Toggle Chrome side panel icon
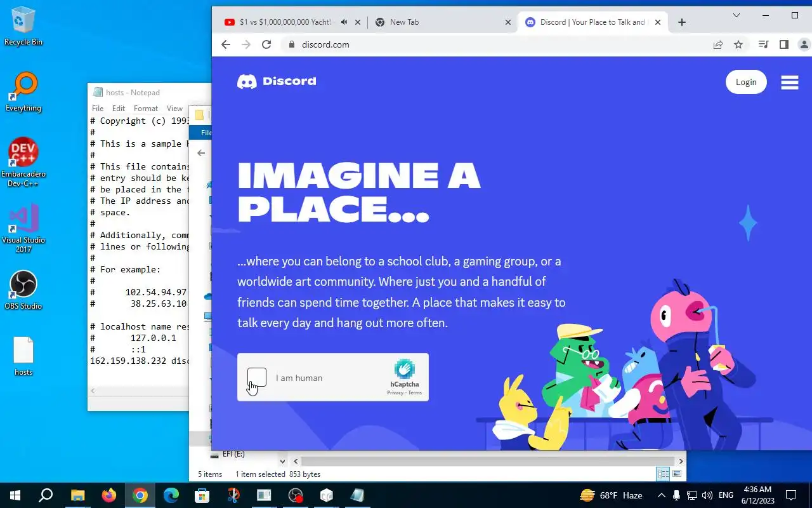 tap(784, 44)
